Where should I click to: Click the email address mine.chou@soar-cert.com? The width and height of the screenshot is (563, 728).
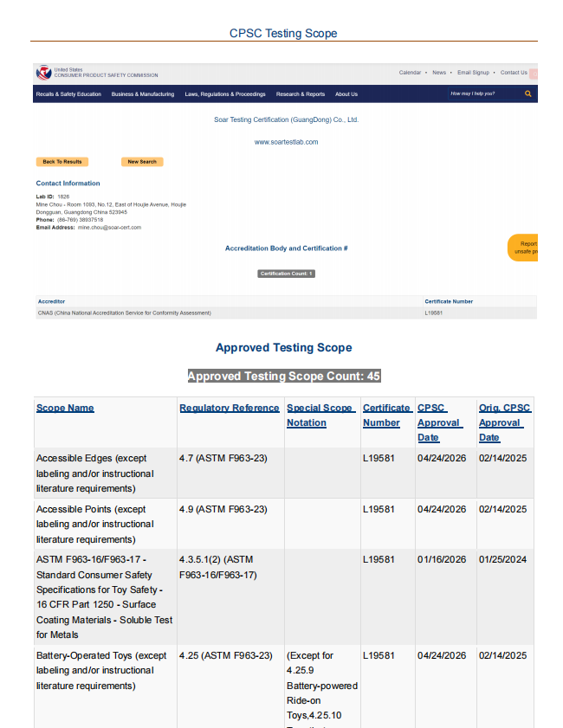click(x=110, y=228)
